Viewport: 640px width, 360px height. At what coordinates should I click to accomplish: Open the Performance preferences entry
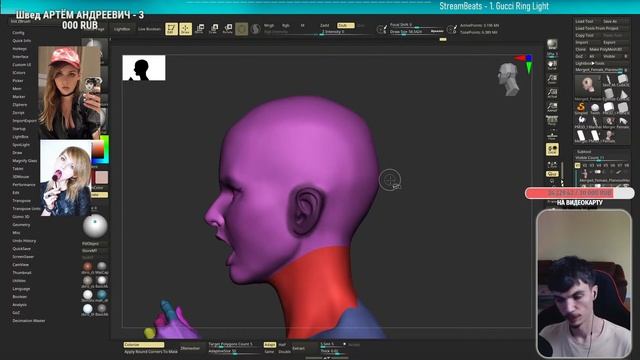coord(24,184)
